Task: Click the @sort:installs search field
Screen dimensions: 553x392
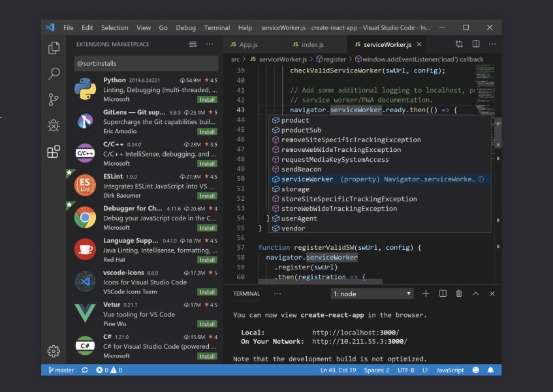Action: (x=146, y=63)
